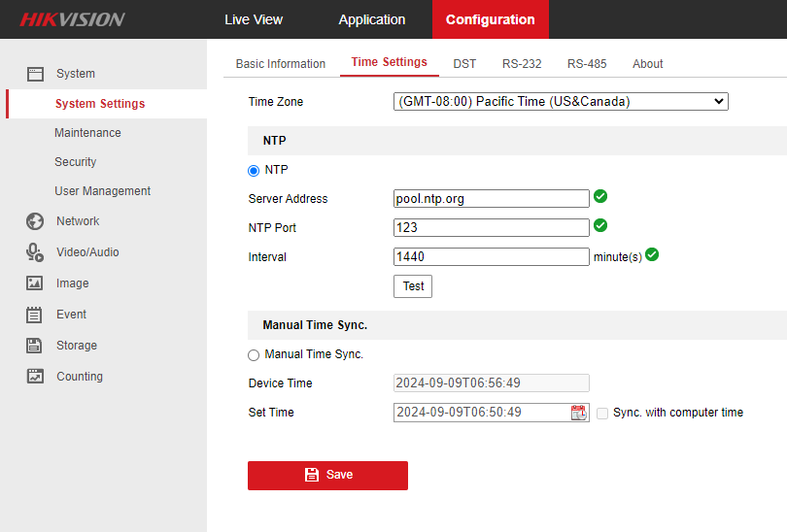
Task: Open the Maintenance page in sidebar
Action: coord(87,133)
